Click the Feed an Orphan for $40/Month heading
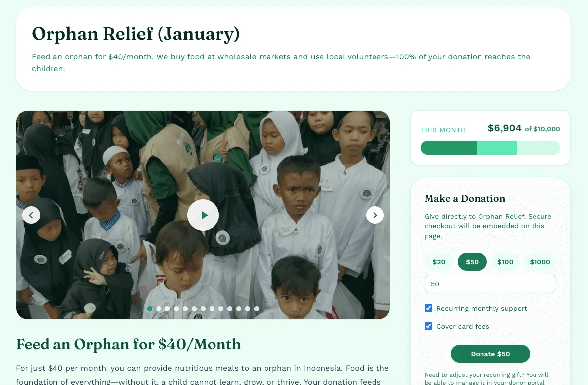Viewport: 588px width, 385px height. (x=128, y=344)
